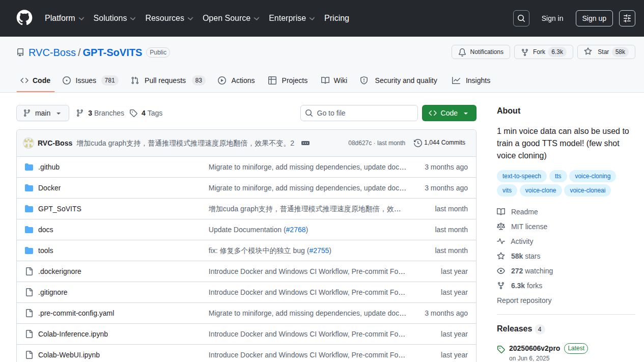Click the MIT license scale icon
Screen dimensions: 644x362
pyautogui.click(x=501, y=227)
